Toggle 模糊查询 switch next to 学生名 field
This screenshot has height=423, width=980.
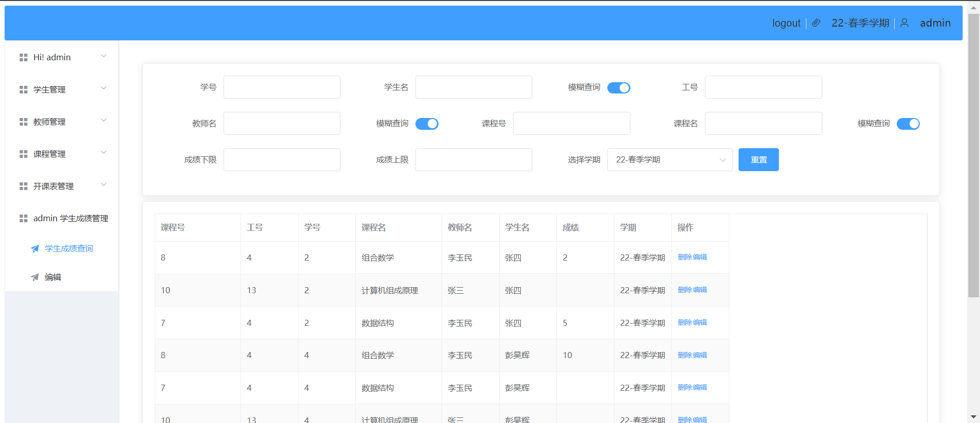pyautogui.click(x=619, y=88)
